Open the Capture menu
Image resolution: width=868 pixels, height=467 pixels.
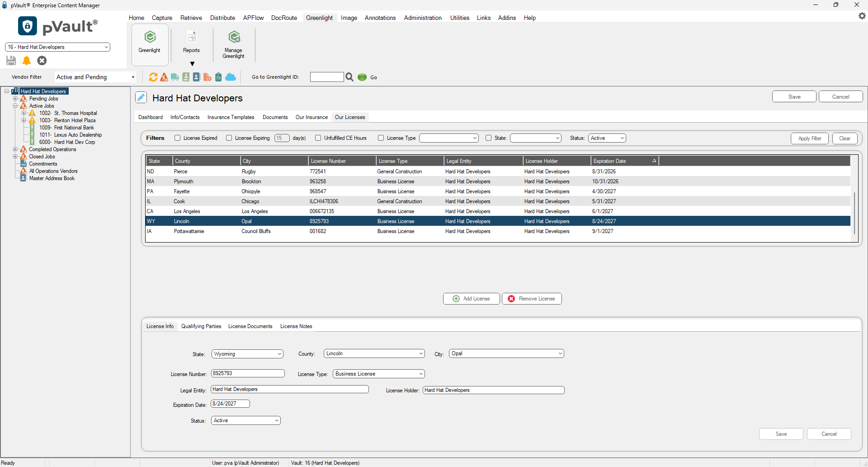point(162,18)
